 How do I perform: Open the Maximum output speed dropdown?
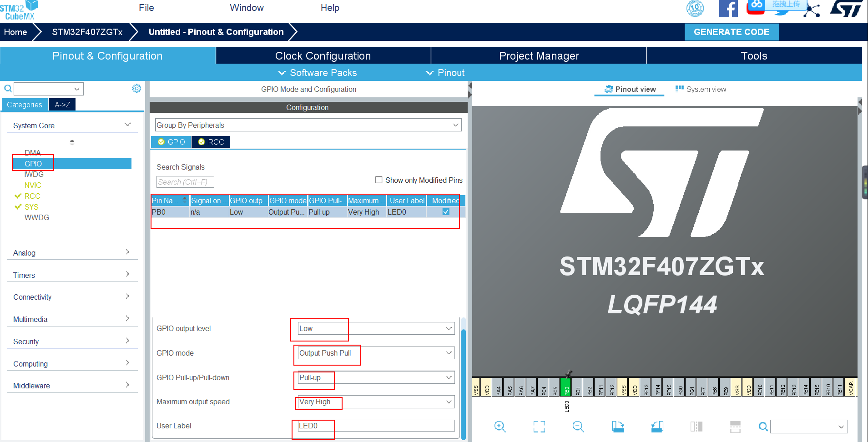click(376, 402)
